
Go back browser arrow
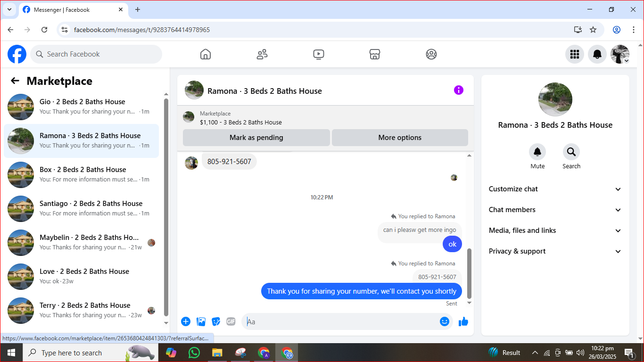[10, 30]
